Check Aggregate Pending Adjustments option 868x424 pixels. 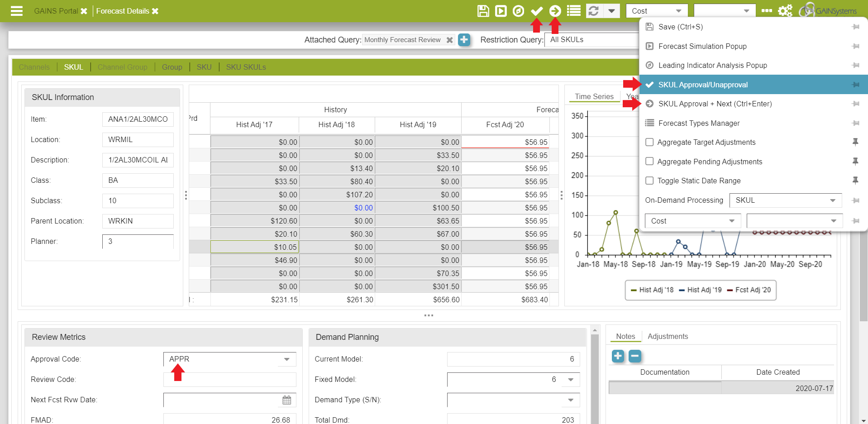point(649,162)
